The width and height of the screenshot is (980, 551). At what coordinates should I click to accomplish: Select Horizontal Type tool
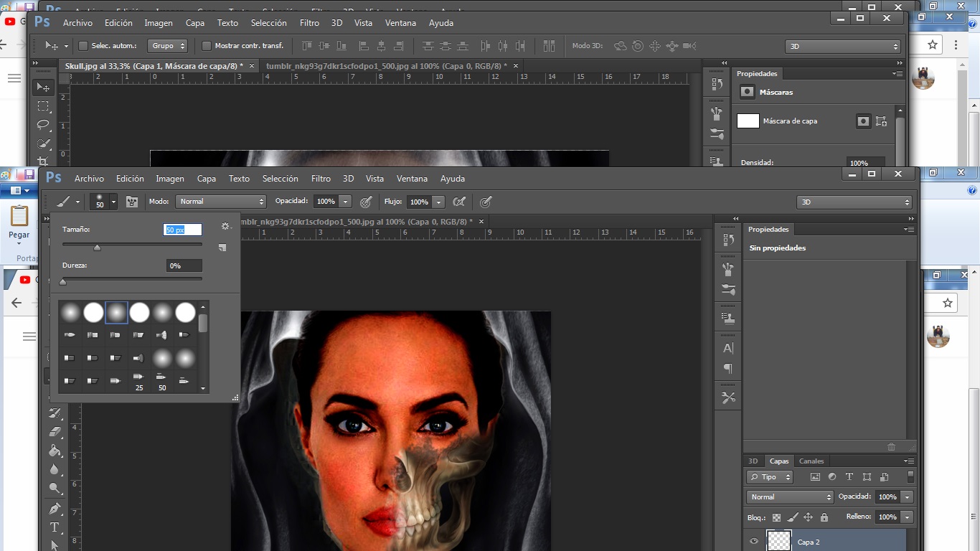point(55,527)
